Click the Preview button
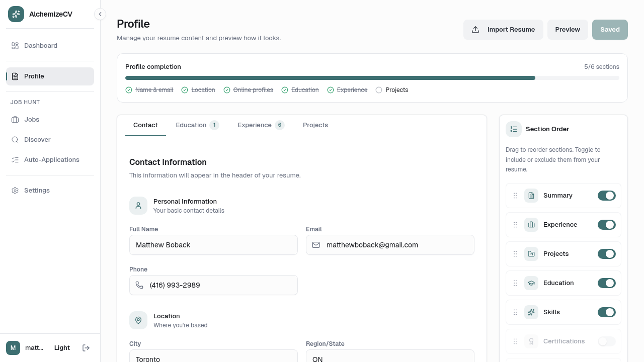644x362 pixels. tap(568, 30)
